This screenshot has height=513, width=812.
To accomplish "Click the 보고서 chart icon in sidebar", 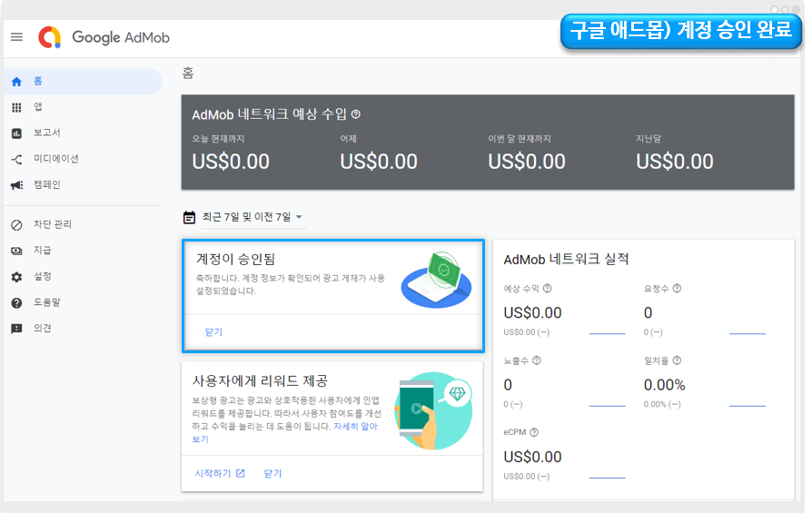I will [x=16, y=133].
